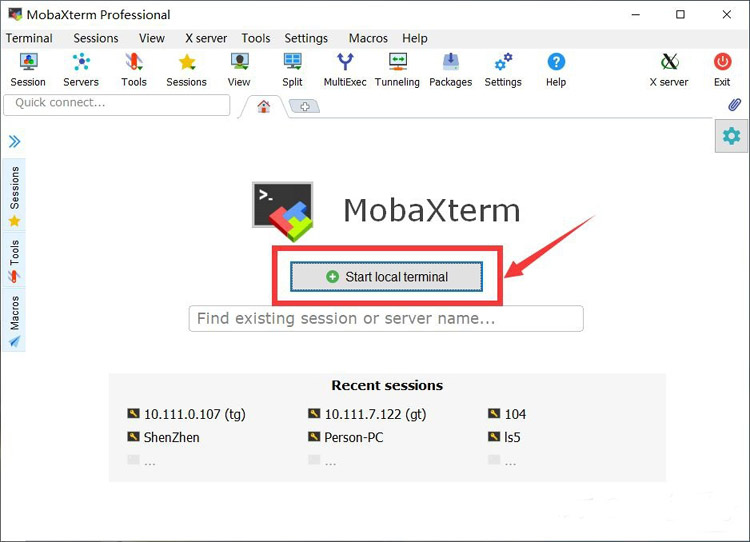750x542 pixels.
Task: Click the Start local terminal button
Action: click(386, 277)
